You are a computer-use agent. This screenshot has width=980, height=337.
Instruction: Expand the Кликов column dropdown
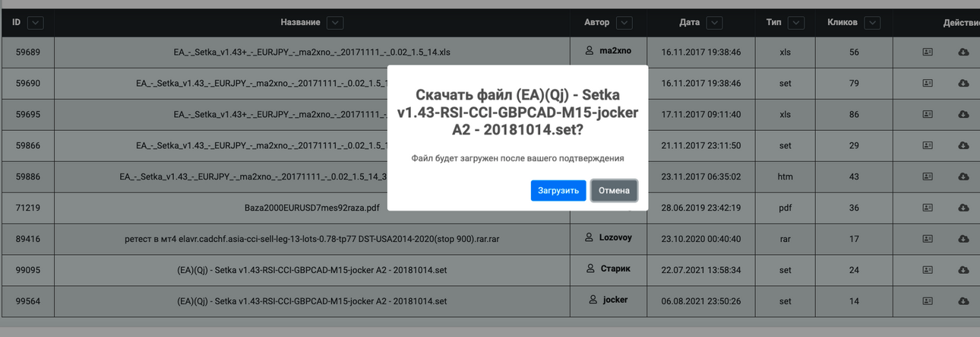coord(872,23)
